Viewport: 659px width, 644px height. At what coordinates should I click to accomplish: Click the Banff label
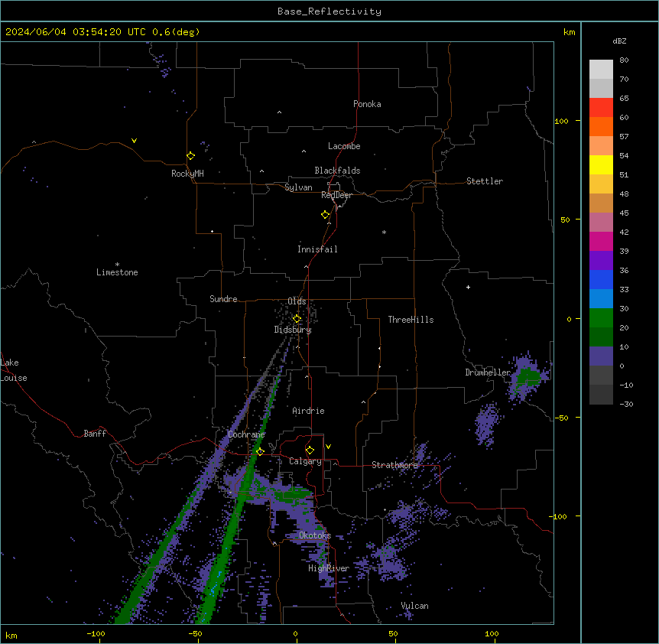(x=95, y=434)
